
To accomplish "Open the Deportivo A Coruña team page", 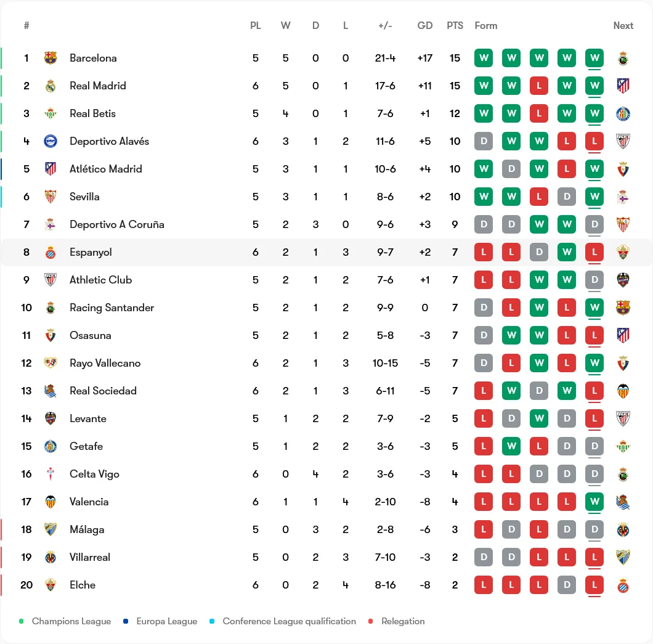I will (x=116, y=224).
